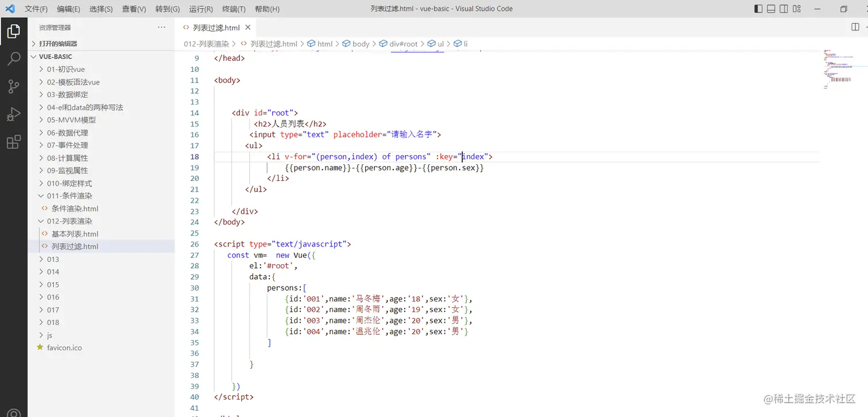Expand the 打开的编辑器 section

tap(101, 44)
